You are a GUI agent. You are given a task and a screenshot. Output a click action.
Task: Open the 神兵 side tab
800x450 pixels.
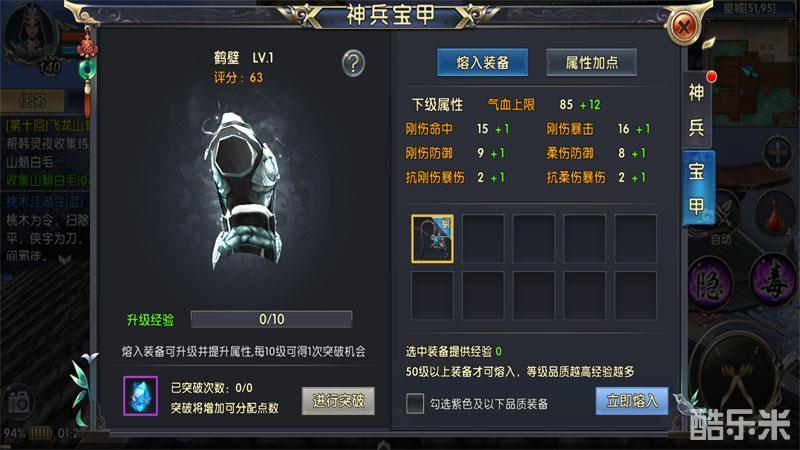click(696, 110)
